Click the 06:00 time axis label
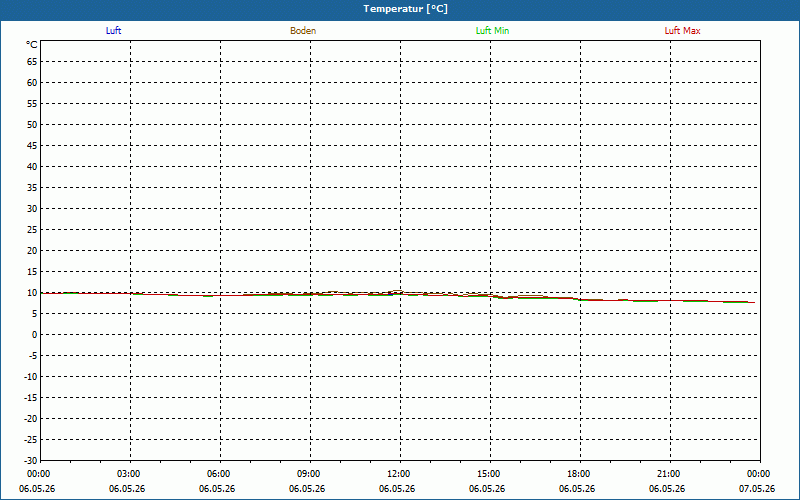Screen dimensions: 800x500 (x=218, y=474)
